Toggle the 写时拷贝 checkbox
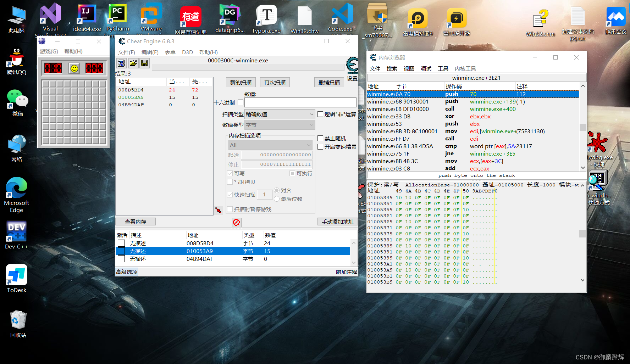Viewport: 630px width, 364px height. point(230,182)
